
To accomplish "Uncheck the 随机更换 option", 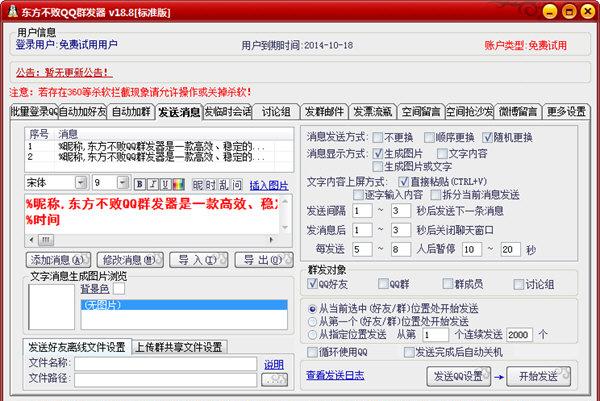I will tap(489, 137).
